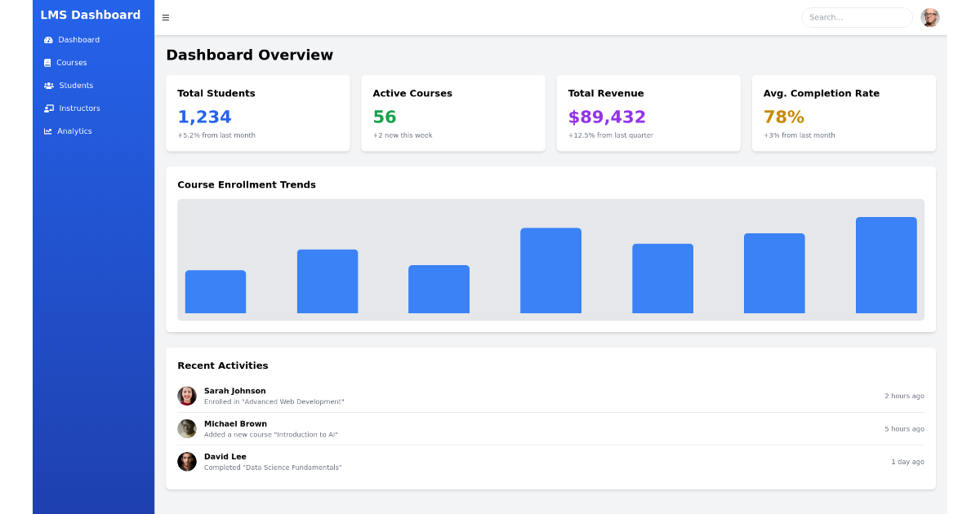Select the Dashboard icon in the sidebar
Screen dimensions: 980x514
pos(47,39)
